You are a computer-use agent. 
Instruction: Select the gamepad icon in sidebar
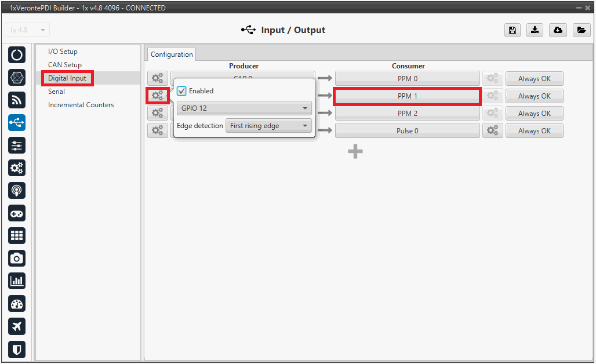(17, 213)
